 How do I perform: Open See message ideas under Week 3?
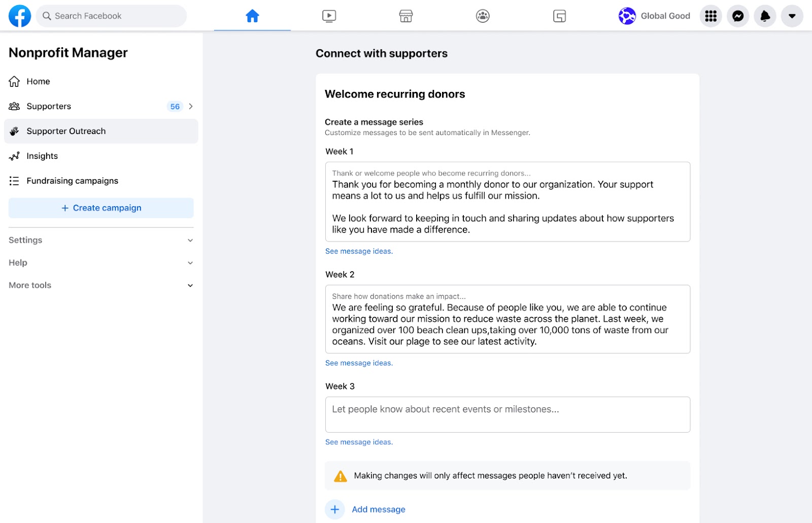(x=359, y=442)
